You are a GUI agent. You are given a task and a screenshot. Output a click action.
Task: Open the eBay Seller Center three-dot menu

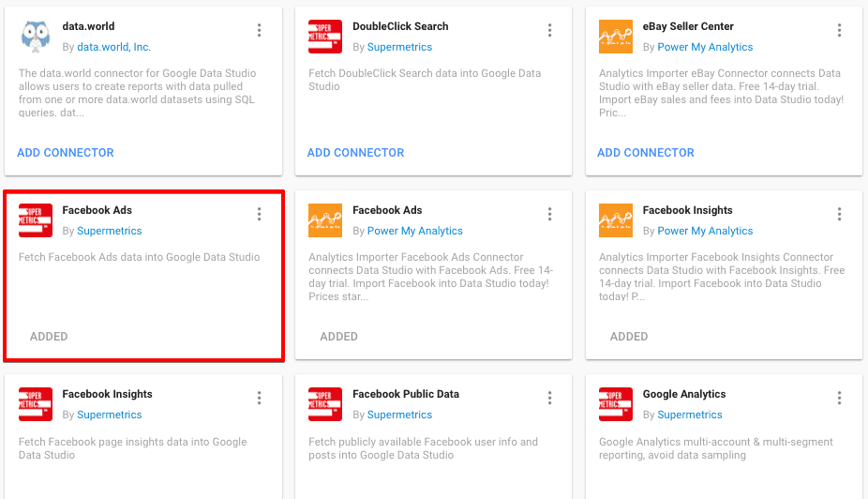click(x=839, y=30)
